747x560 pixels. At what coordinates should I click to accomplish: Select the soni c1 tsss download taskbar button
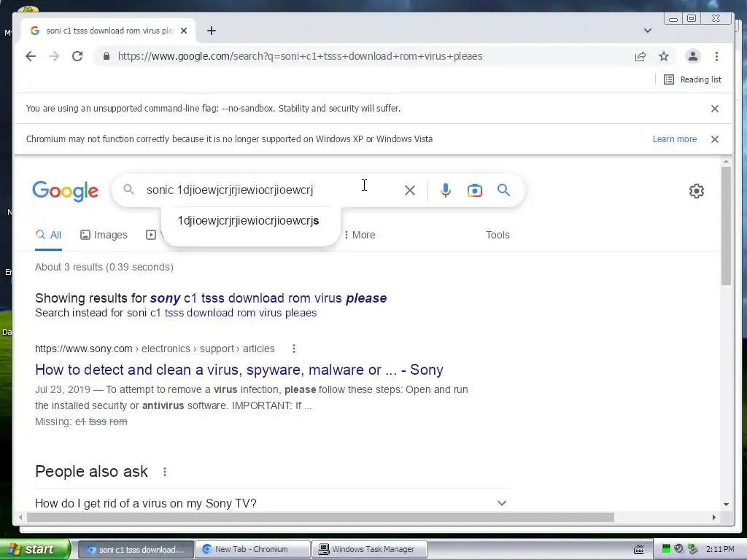(136, 549)
